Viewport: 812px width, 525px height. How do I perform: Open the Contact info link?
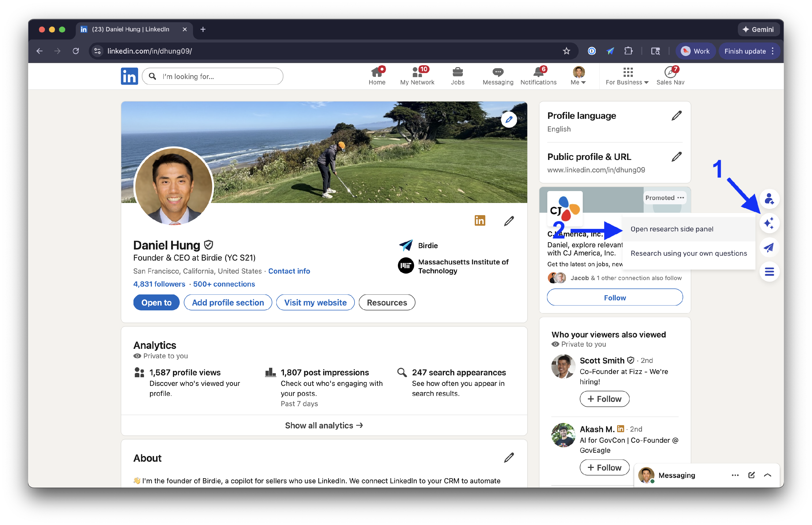pyautogui.click(x=289, y=271)
